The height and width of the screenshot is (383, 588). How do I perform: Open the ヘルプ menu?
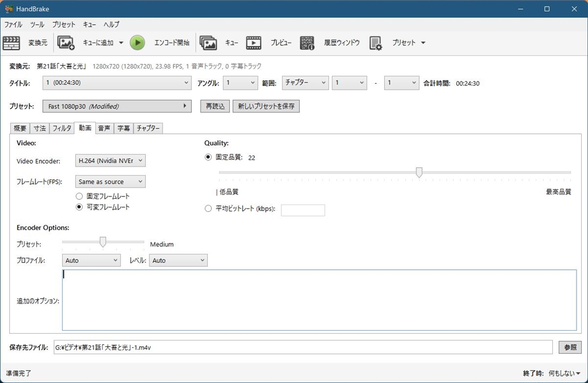[x=111, y=24]
